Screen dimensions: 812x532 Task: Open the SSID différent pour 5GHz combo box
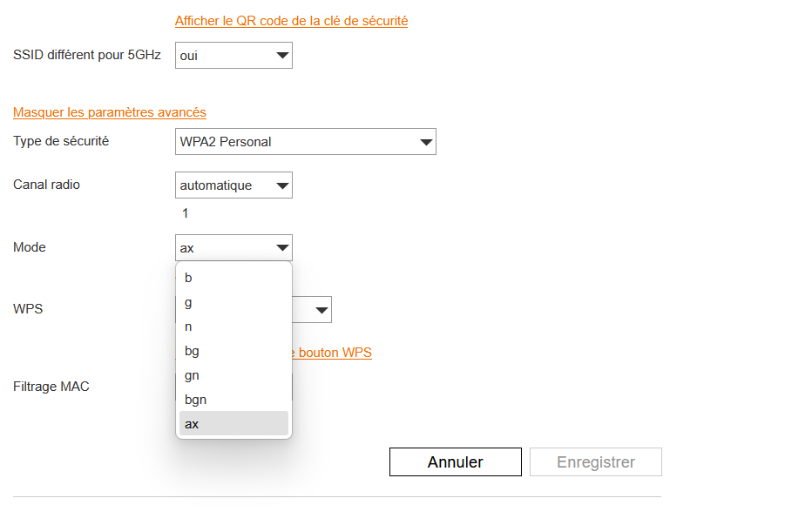tap(233, 55)
